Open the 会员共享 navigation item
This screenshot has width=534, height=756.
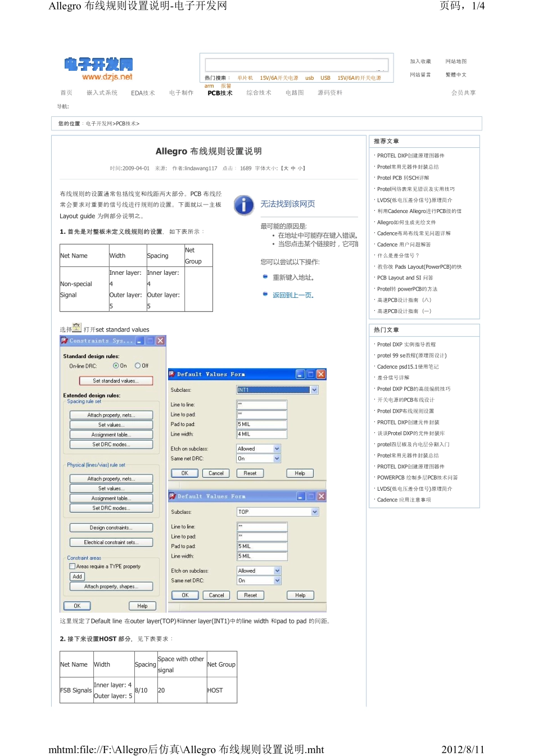pos(463,93)
